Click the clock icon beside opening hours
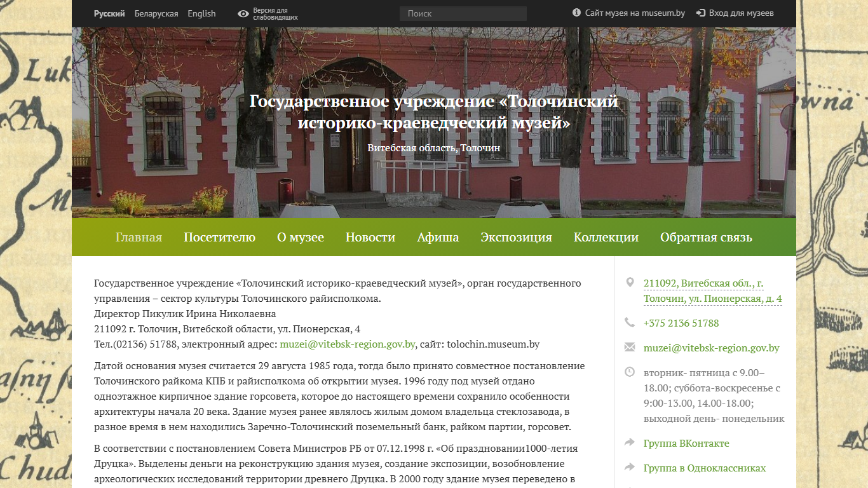This screenshot has height=488, width=868. tap(630, 372)
